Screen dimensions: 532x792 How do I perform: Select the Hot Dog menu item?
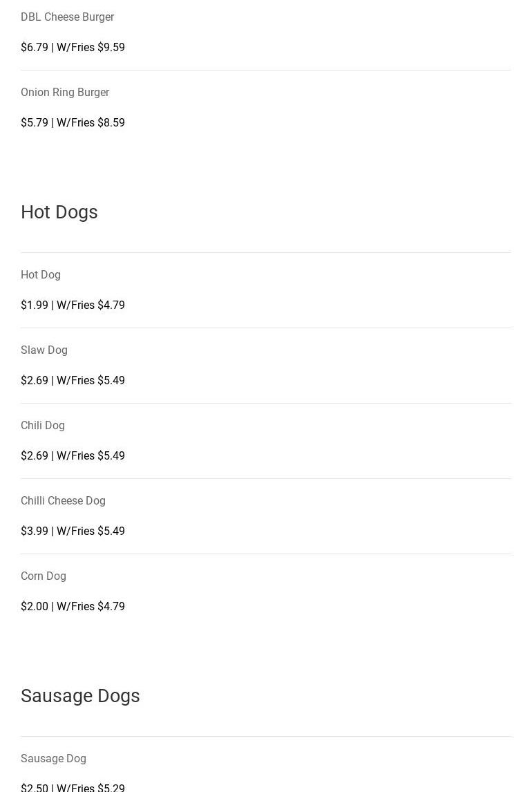coord(41,274)
